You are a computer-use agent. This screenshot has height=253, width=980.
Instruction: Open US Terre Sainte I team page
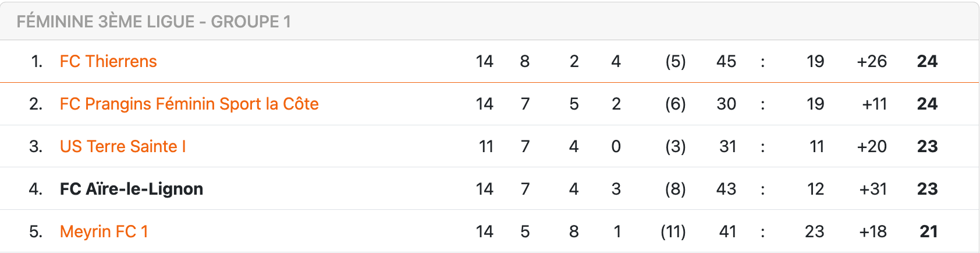(x=123, y=146)
